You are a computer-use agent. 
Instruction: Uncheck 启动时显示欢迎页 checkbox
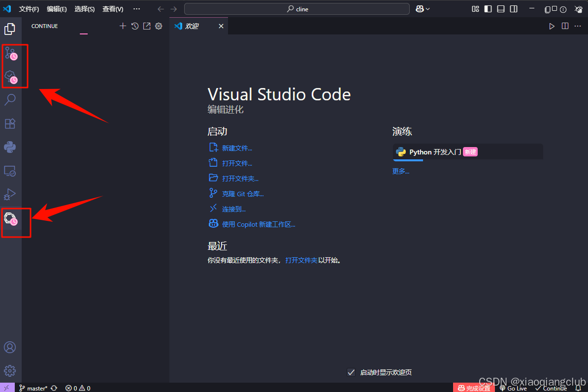coord(351,372)
